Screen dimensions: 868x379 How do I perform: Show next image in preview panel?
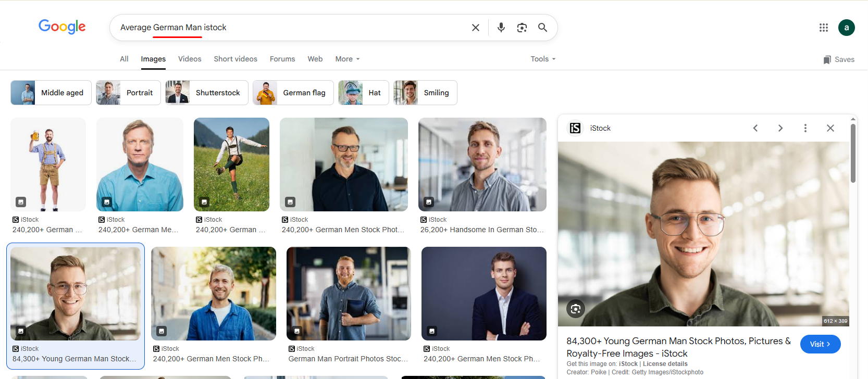tap(780, 128)
